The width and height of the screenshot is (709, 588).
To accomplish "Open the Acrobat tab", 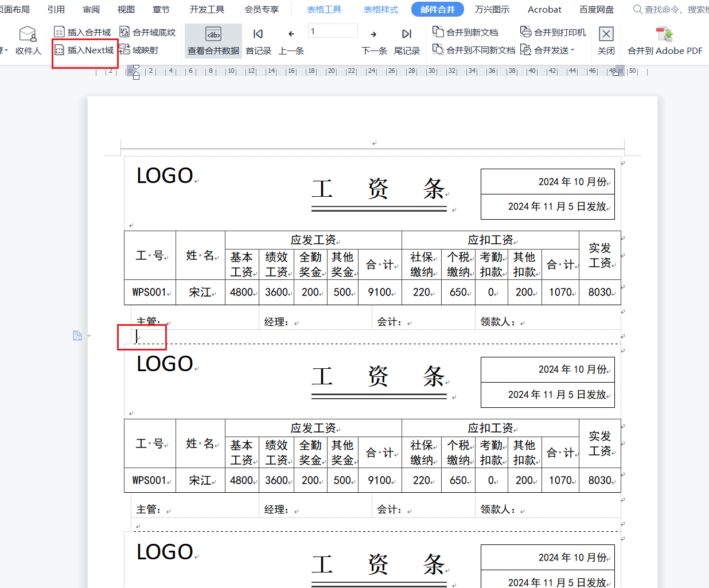I will [544, 9].
